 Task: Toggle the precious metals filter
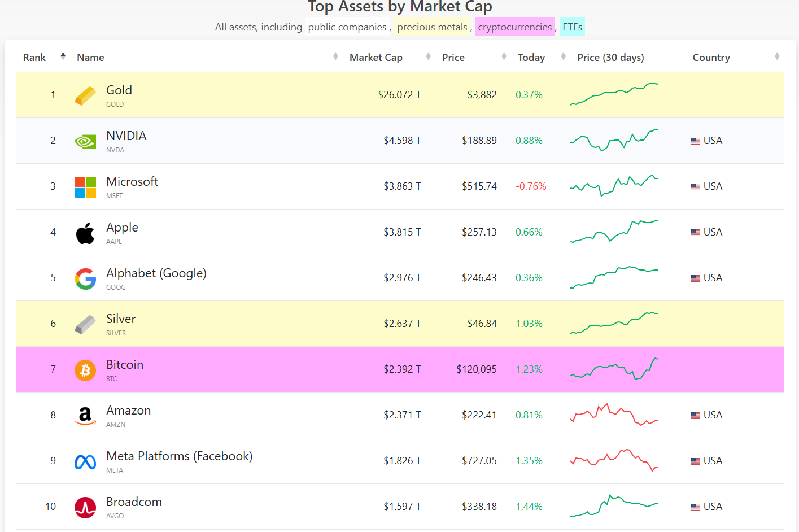pyautogui.click(x=432, y=27)
